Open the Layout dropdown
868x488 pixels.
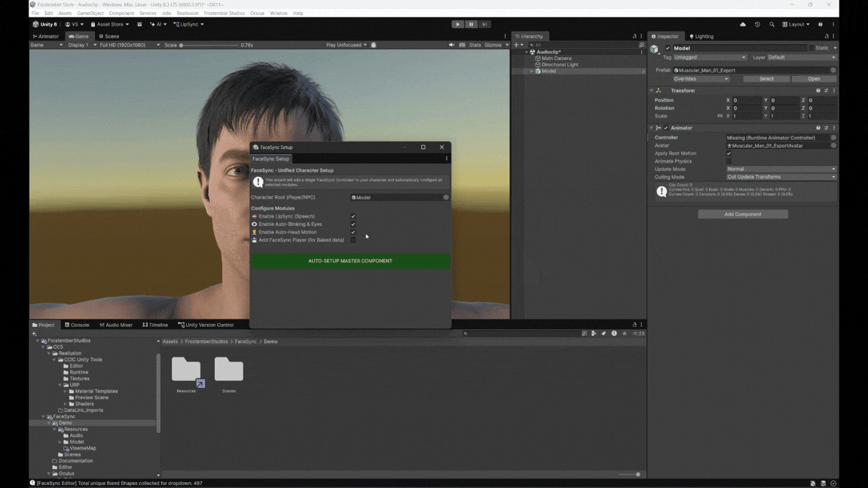796,24
